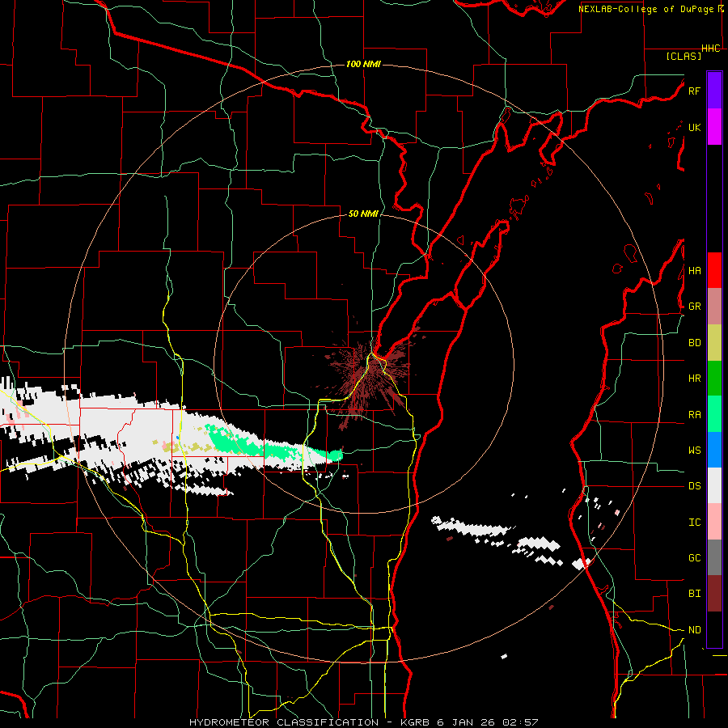Click the BD legend label

[x=694, y=343]
